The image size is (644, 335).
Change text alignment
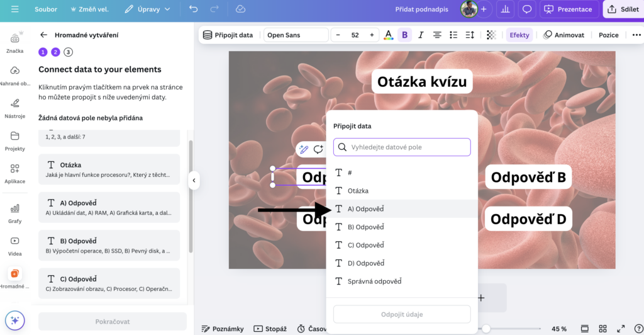(x=437, y=35)
